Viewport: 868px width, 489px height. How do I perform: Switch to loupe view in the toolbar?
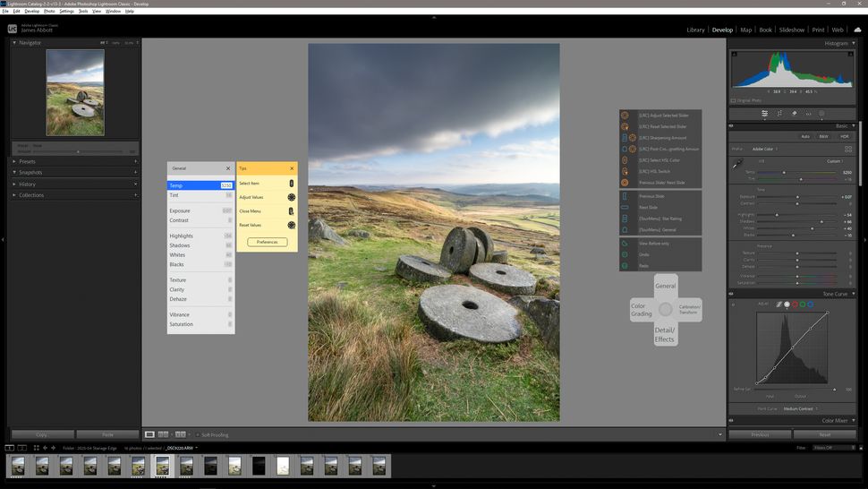pos(149,434)
